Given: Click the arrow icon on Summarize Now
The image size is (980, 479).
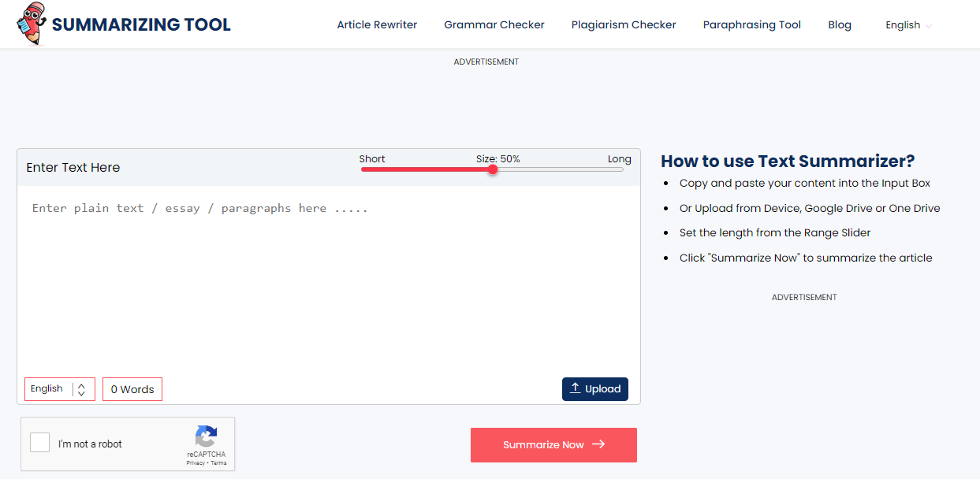Looking at the screenshot, I should pyautogui.click(x=598, y=444).
